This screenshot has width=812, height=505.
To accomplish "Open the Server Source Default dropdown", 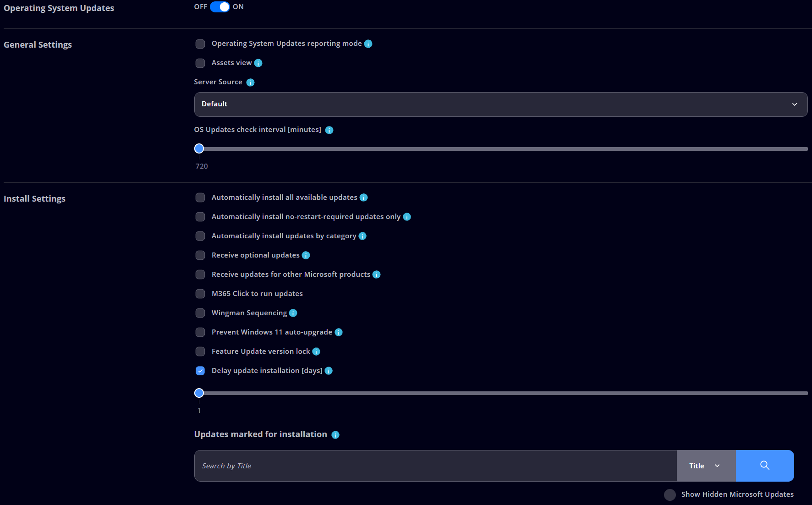I will pos(501,104).
